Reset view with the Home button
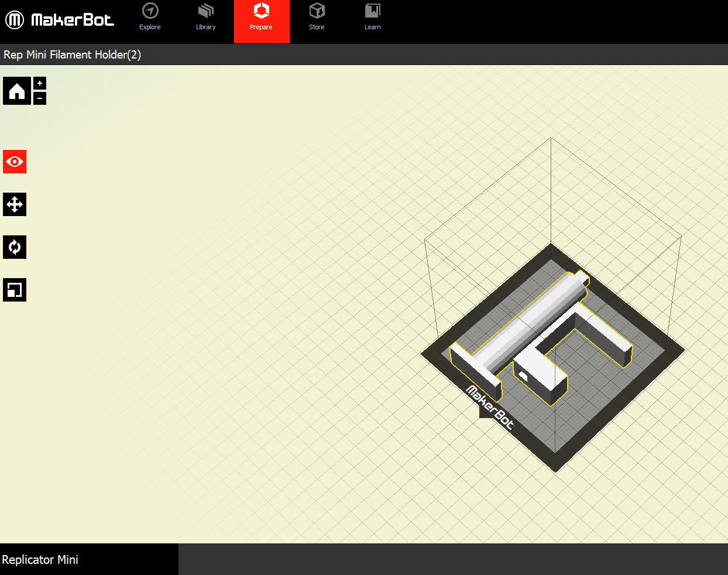The width and height of the screenshot is (728, 575). [x=17, y=91]
